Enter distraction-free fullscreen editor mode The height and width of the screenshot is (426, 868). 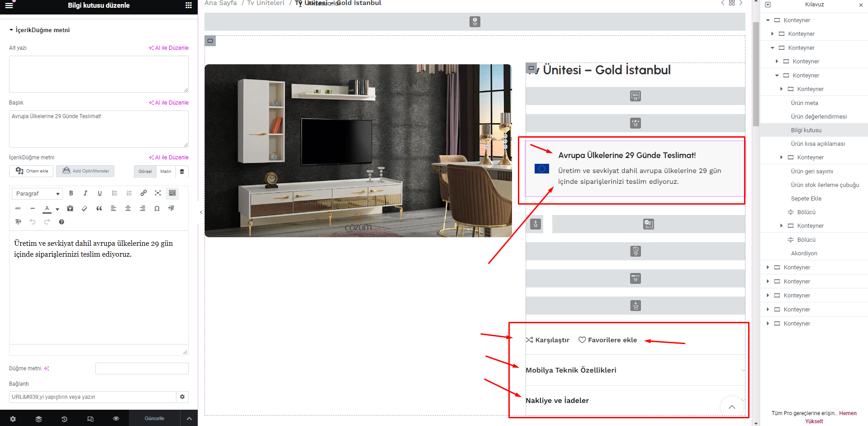(x=158, y=193)
